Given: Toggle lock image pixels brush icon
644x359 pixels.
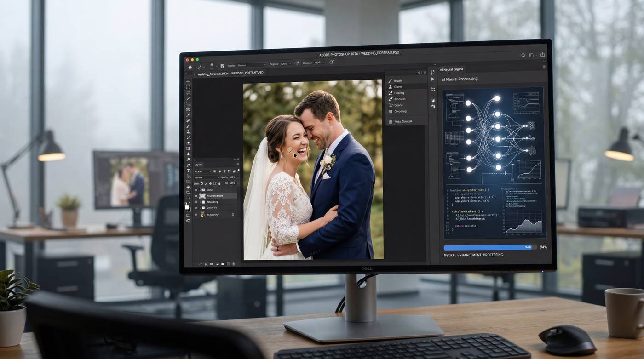Looking at the screenshot, I should click(x=206, y=183).
